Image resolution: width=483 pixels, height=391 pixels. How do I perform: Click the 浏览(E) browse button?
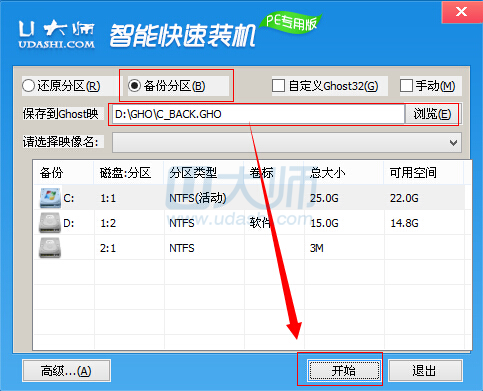coord(432,114)
